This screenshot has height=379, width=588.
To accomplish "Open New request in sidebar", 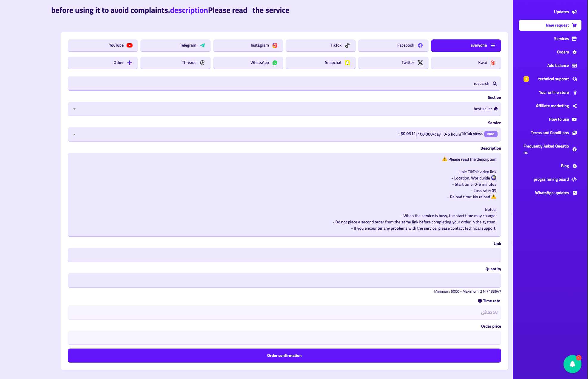I will [x=550, y=25].
